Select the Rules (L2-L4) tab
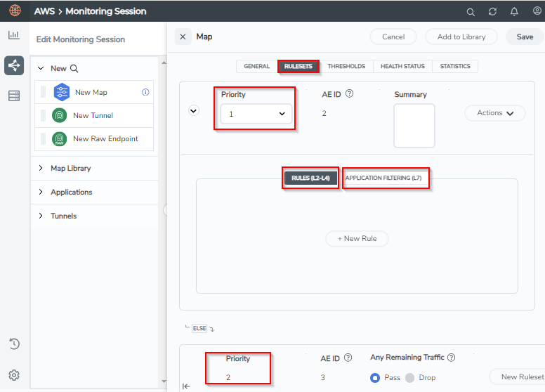The height and width of the screenshot is (392, 545). coord(310,178)
